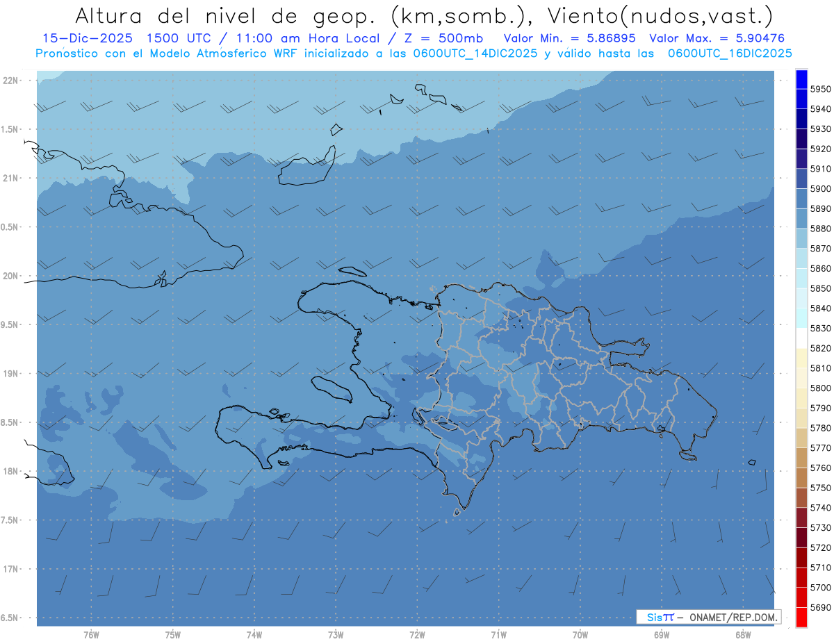
Task: Click the 5850 value on the color bar
Action: [x=821, y=288]
